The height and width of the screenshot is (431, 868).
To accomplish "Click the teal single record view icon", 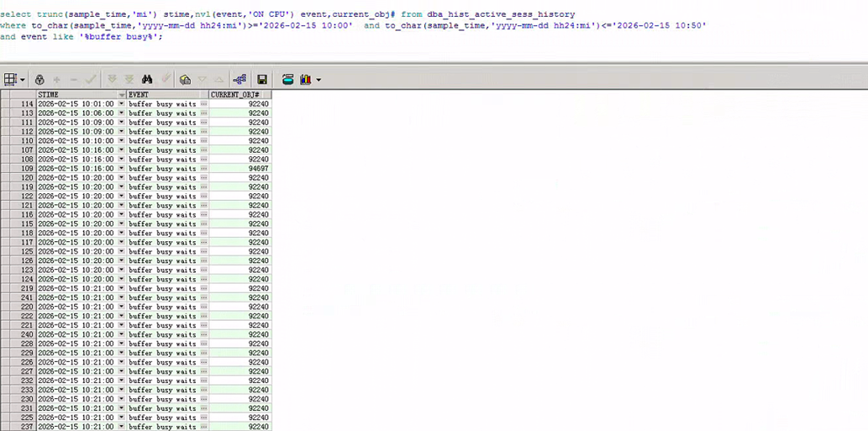I will tap(288, 80).
